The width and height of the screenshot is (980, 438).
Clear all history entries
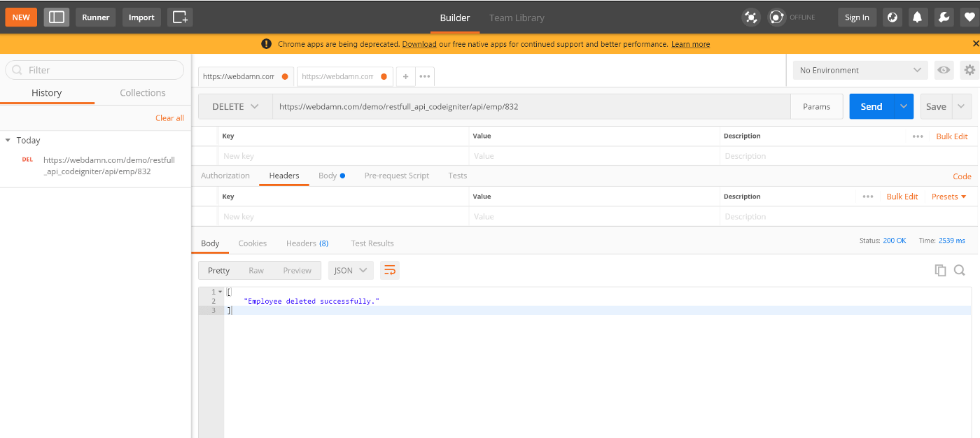point(169,118)
